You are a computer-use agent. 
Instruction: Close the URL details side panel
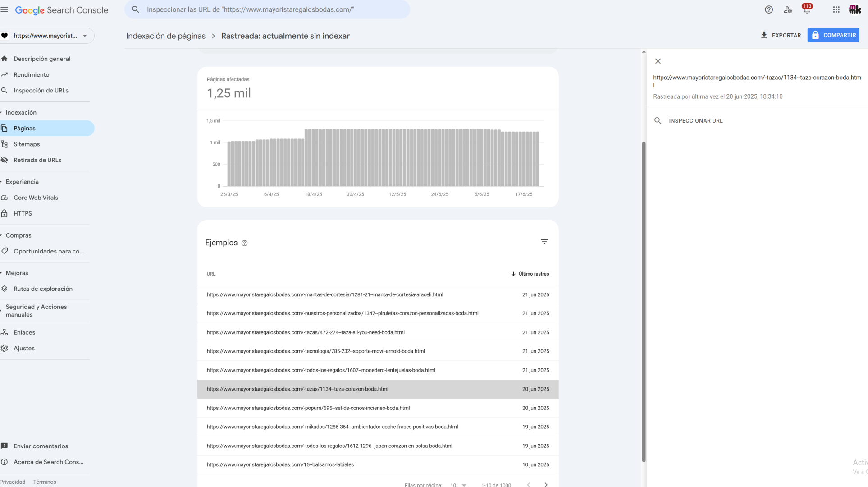click(x=658, y=61)
